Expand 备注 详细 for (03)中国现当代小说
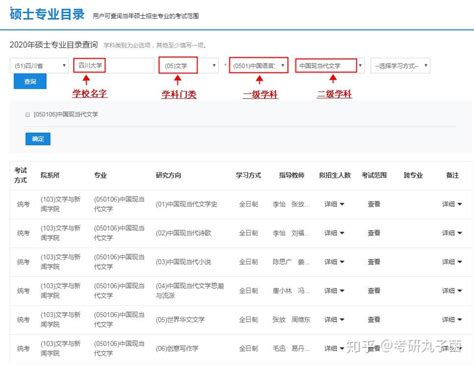 [452, 262]
